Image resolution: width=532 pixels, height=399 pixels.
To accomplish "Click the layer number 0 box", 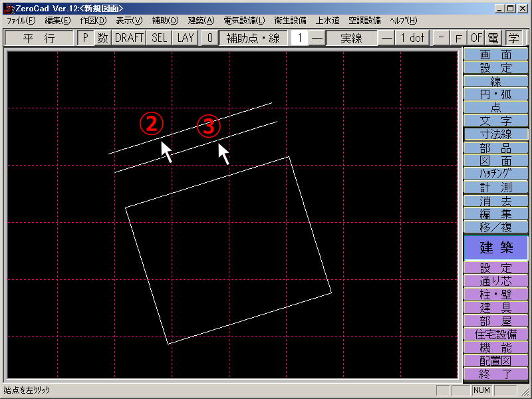I will 209,38.
